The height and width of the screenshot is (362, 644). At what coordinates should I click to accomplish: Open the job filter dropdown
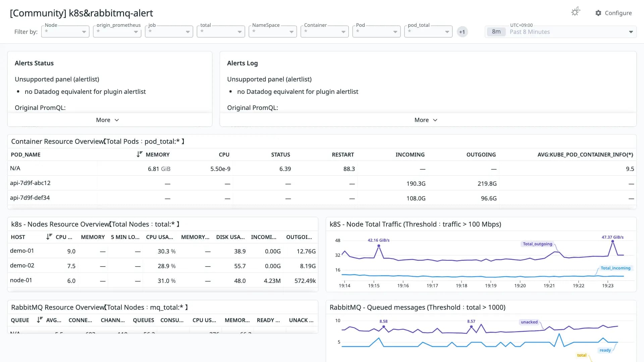[x=169, y=32]
